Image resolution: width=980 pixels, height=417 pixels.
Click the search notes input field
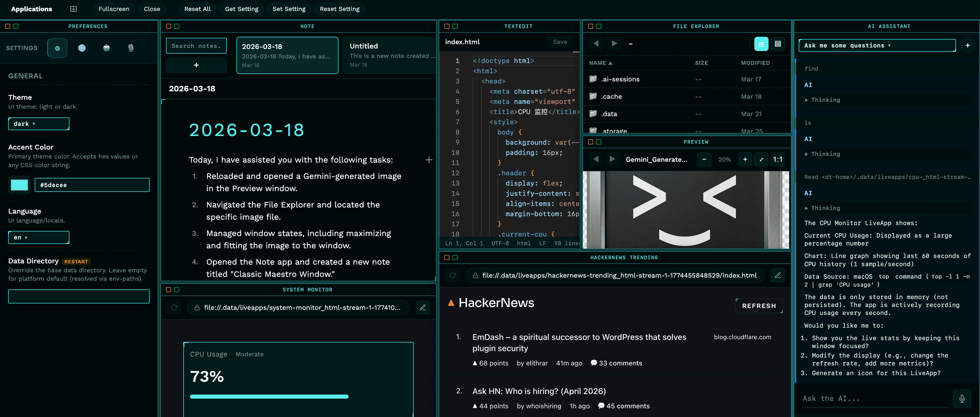click(x=196, y=45)
